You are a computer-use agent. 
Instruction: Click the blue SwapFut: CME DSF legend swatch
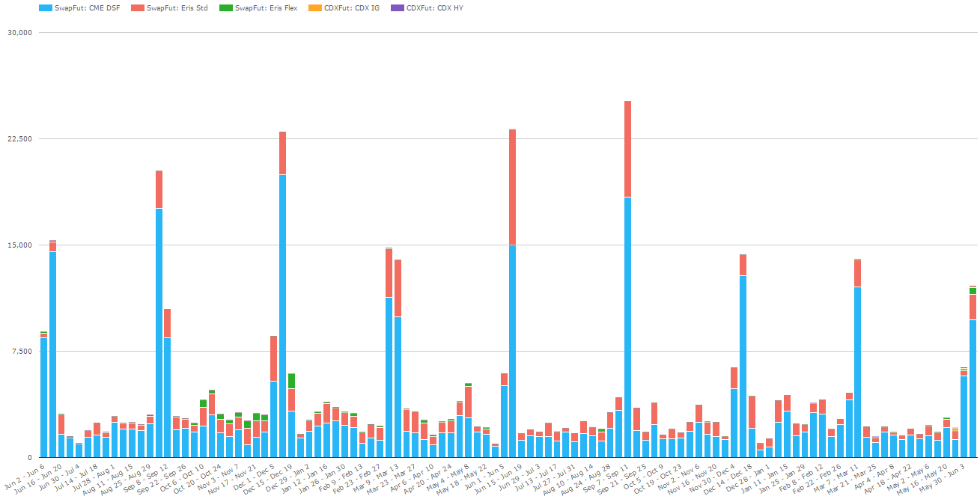coord(45,7)
